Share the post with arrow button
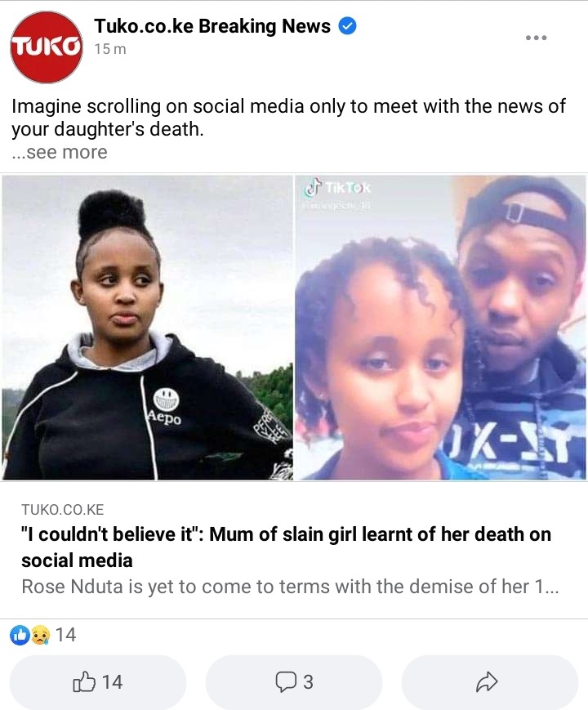Image resolution: width=588 pixels, height=710 pixels. point(489,681)
